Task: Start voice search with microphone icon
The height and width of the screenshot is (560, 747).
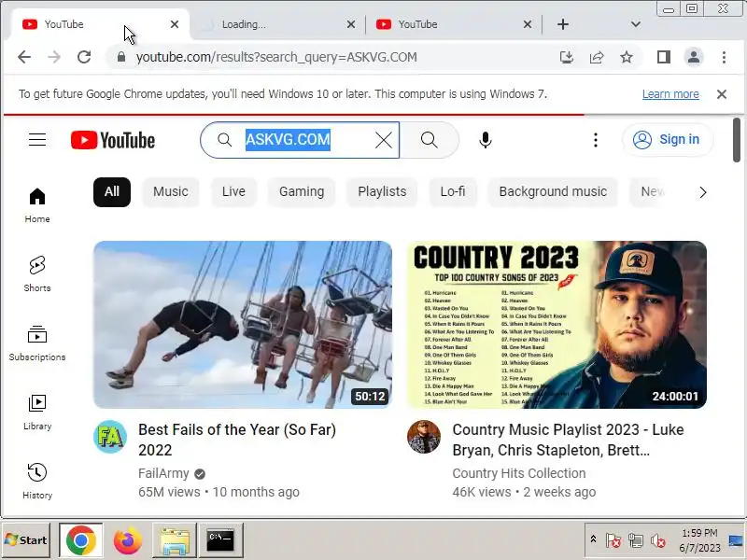Action: click(485, 140)
